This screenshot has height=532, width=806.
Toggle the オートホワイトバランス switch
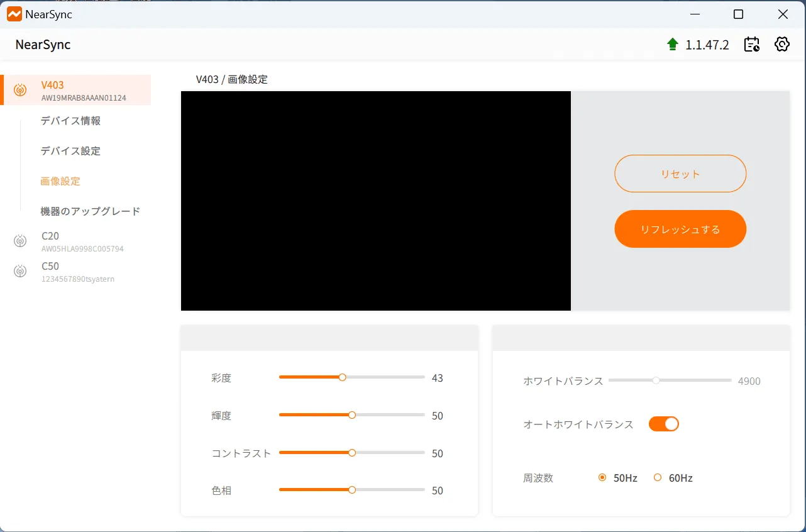pos(664,424)
